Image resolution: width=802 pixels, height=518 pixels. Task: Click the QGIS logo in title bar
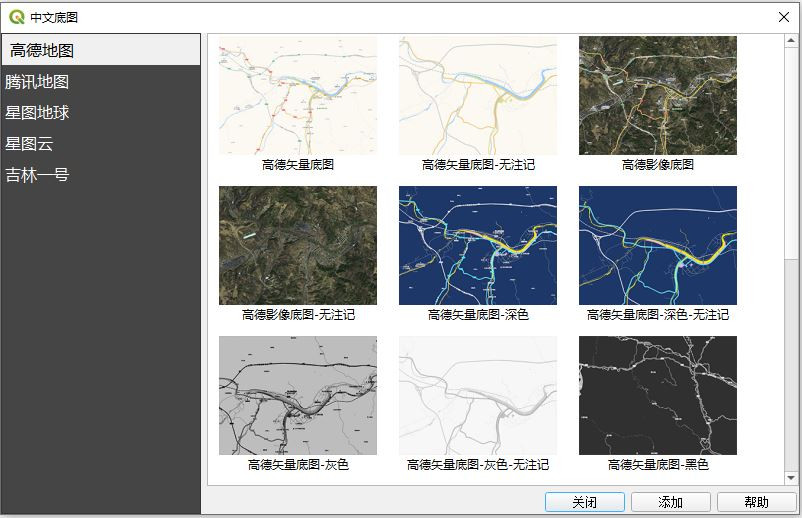point(16,17)
